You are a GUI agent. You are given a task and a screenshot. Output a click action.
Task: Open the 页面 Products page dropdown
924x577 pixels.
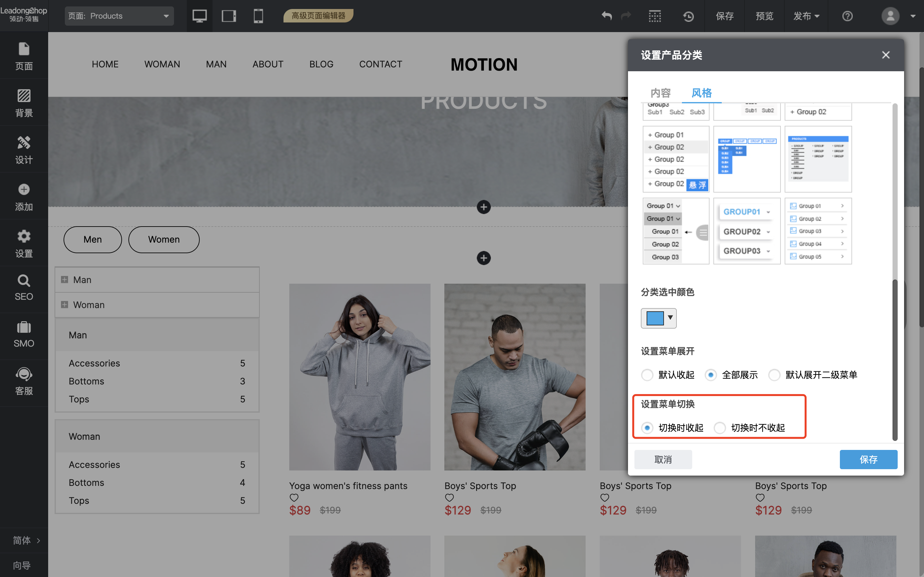pyautogui.click(x=119, y=16)
